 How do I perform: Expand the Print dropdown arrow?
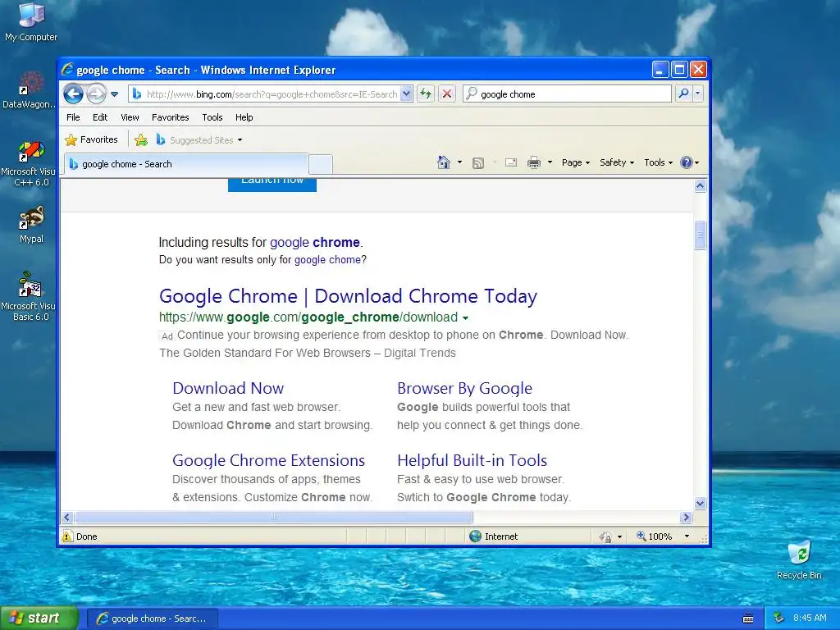tap(550, 162)
